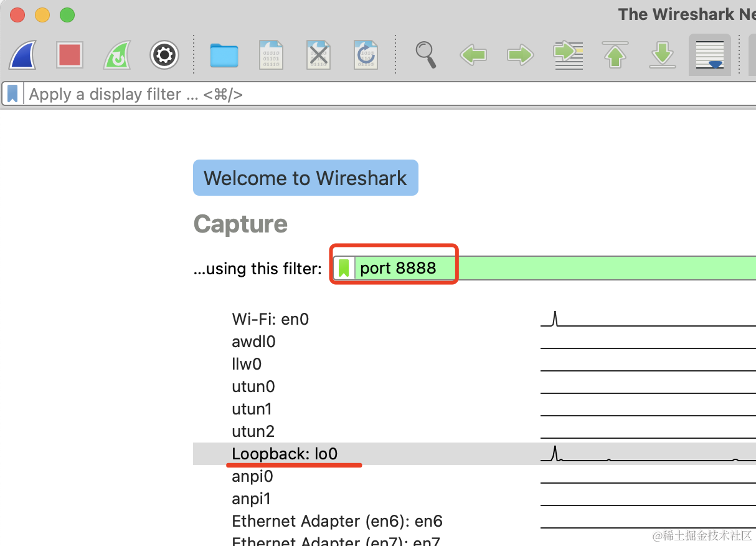756x546 pixels.
Task: Select the awdl0 interface
Action: [x=253, y=342]
